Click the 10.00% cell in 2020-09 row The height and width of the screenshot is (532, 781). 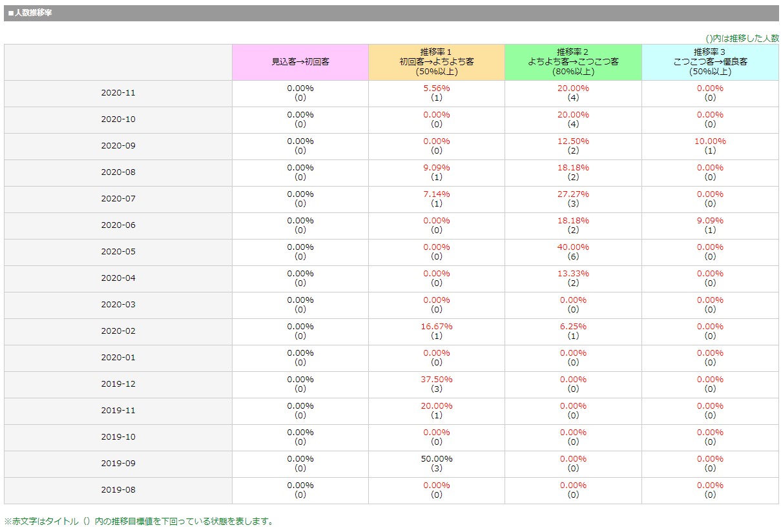pyautogui.click(x=710, y=141)
